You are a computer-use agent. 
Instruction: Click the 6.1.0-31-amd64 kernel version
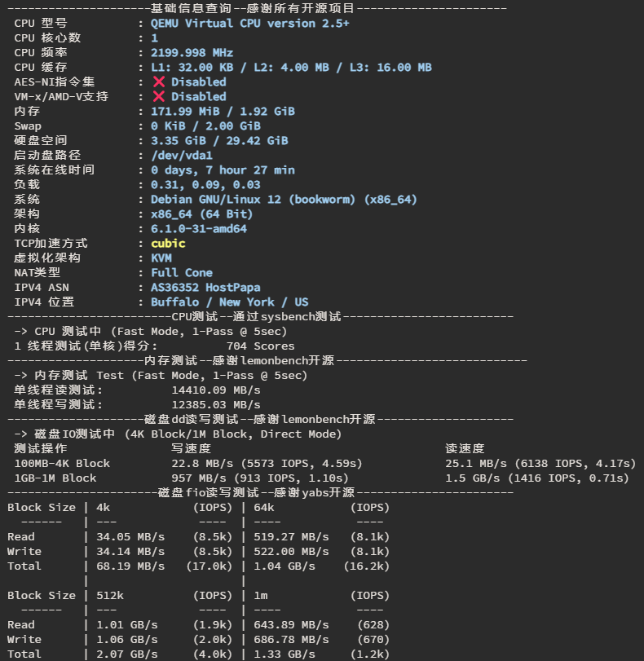click(199, 229)
